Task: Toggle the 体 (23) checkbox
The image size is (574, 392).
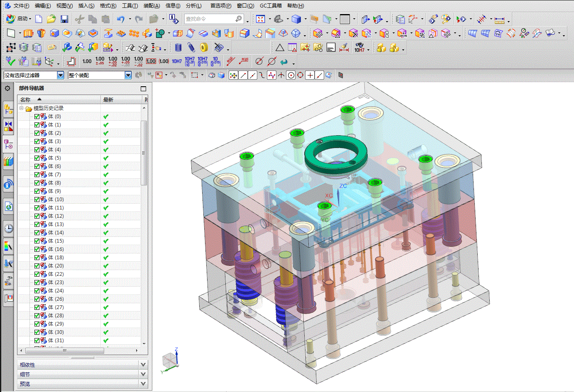Action: pyautogui.click(x=37, y=282)
